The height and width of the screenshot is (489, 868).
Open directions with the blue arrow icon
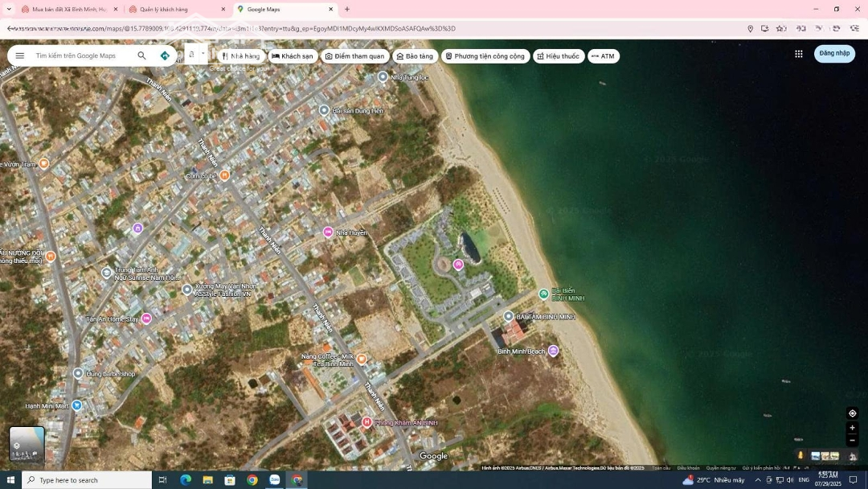pos(165,55)
